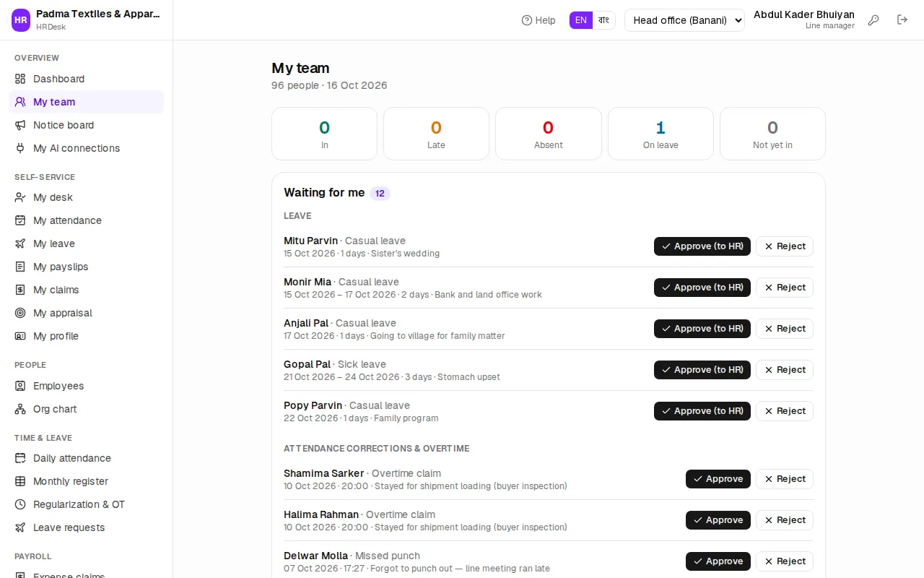Click the sign-out arrow icon
Image resolution: width=924 pixels, height=578 pixels.
tap(902, 20)
